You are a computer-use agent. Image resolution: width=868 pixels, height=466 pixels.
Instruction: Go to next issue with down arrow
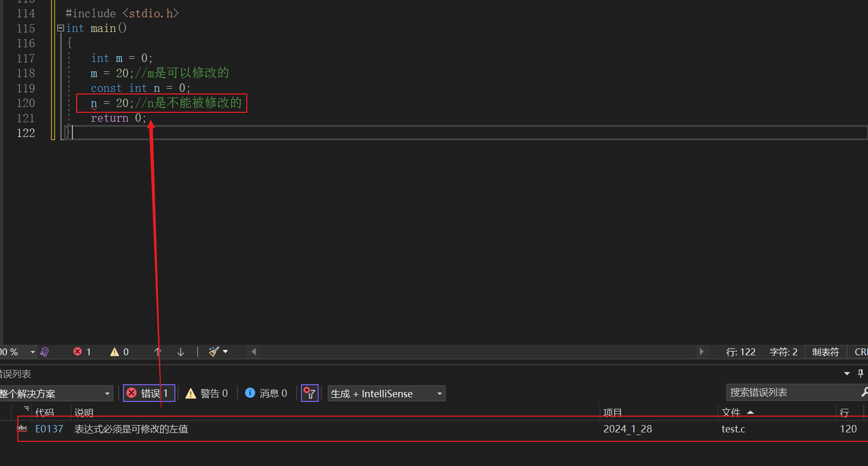(x=181, y=352)
